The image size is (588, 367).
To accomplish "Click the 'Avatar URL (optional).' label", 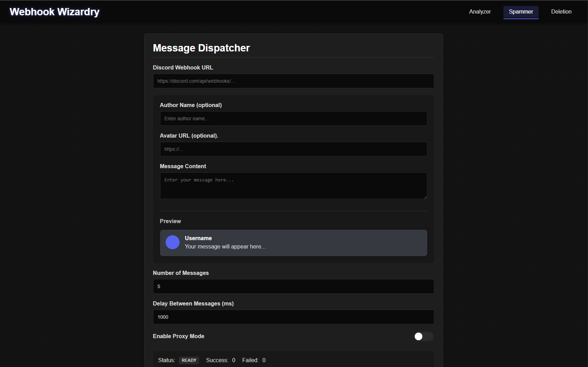I will 189,136.
